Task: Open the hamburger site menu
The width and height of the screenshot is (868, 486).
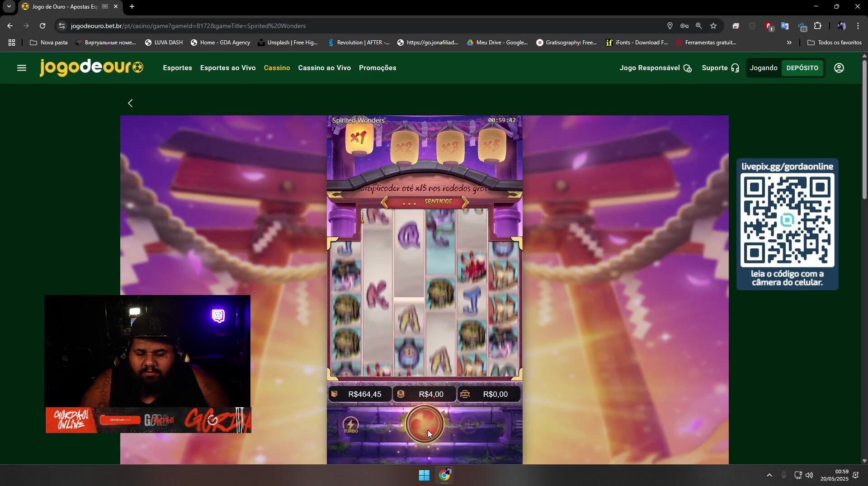Action: pos(22,68)
